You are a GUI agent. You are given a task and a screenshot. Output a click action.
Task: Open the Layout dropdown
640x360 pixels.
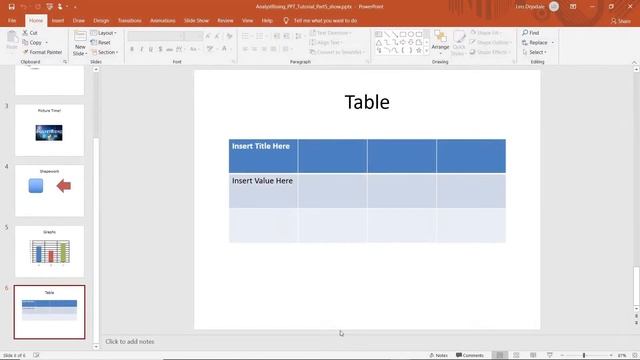pyautogui.click(x=103, y=33)
